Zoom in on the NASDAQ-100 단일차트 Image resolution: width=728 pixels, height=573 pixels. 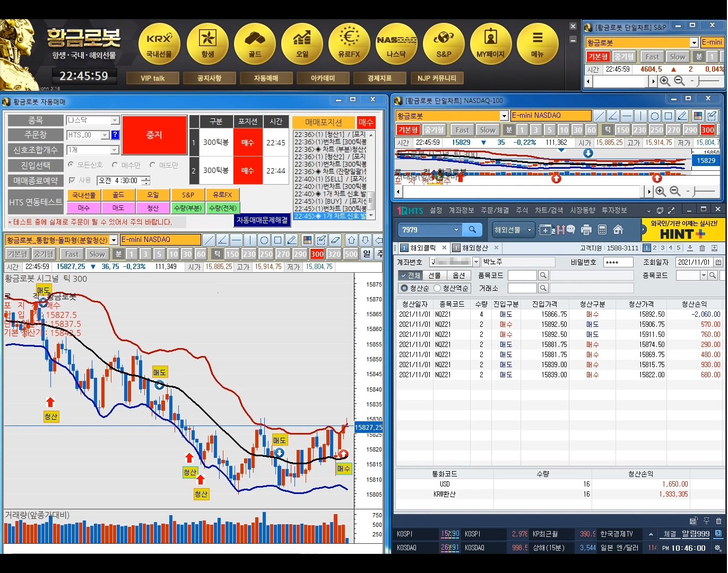point(661,191)
